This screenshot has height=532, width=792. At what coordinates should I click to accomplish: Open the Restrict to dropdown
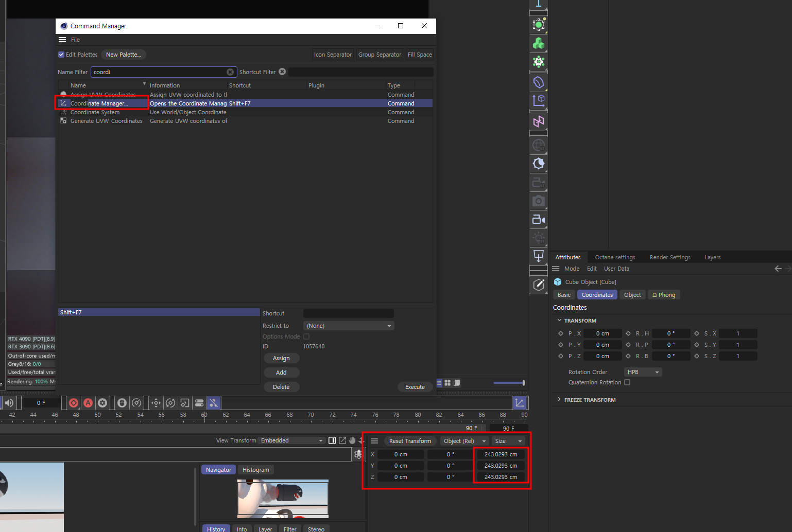[349, 326]
